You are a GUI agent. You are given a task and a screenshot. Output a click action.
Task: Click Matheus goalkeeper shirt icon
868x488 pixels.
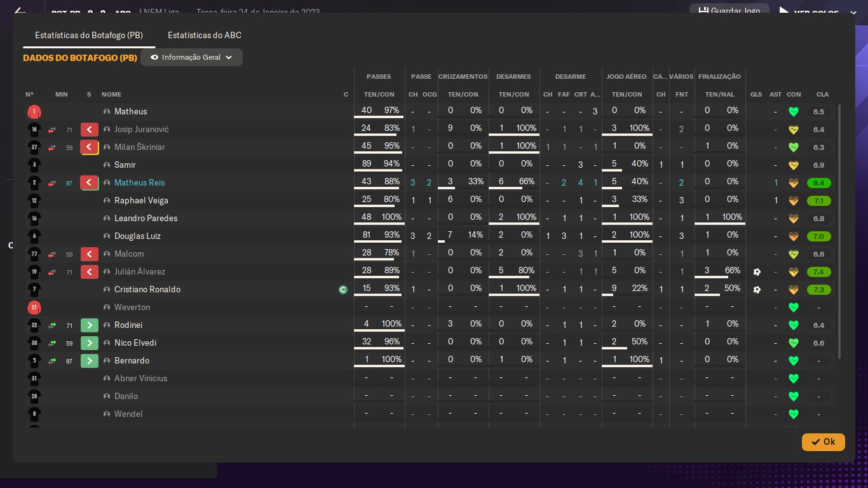[x=34, y=112]
